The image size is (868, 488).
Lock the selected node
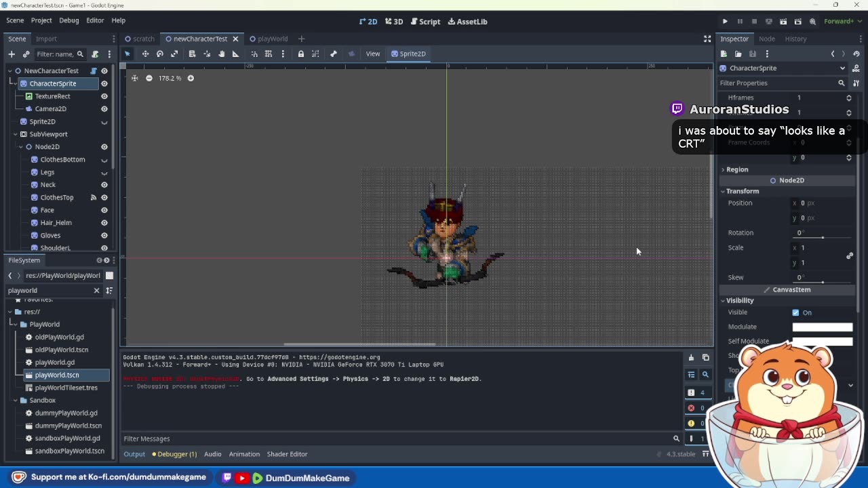coord(300,54)
